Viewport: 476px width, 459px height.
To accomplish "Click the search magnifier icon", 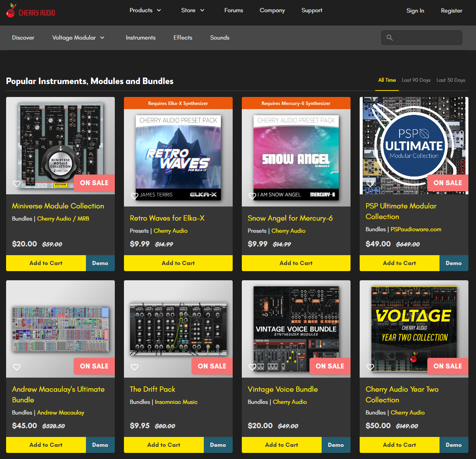I will click(390, 38).
